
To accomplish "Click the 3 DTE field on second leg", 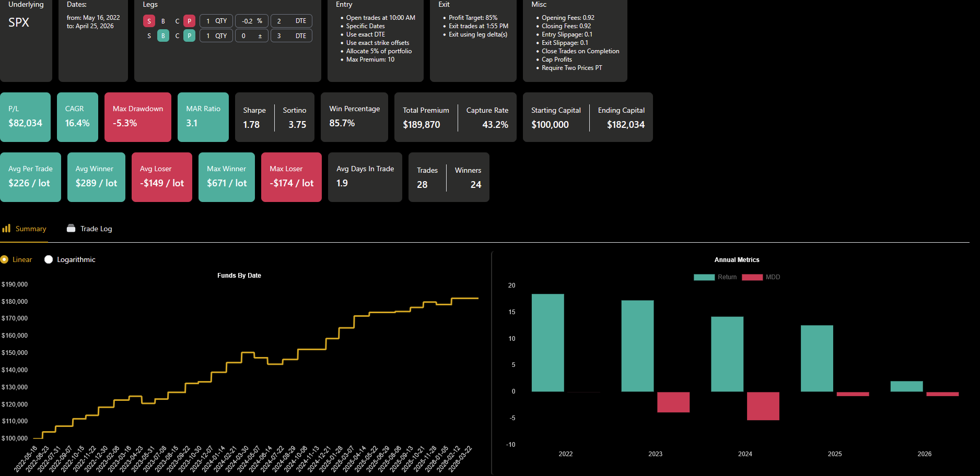I will [291, 35].
